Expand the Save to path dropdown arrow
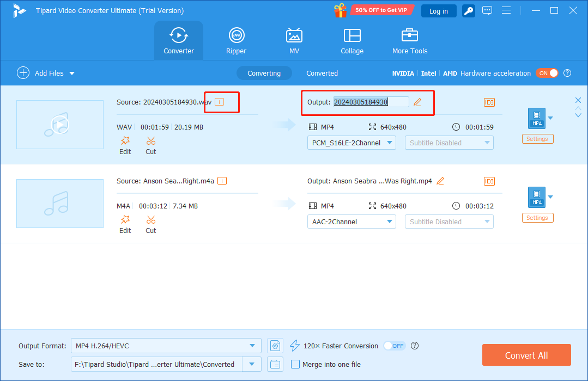The image size is (588, 381). [x=252, y=364]
